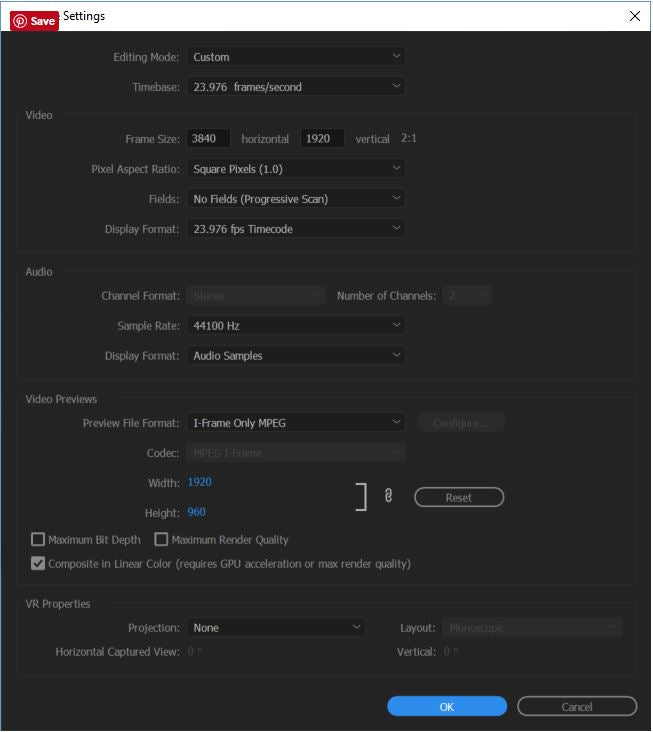Click the VR Properties section label
Viewport: 653px width, 732px height.
coord(58,604)
